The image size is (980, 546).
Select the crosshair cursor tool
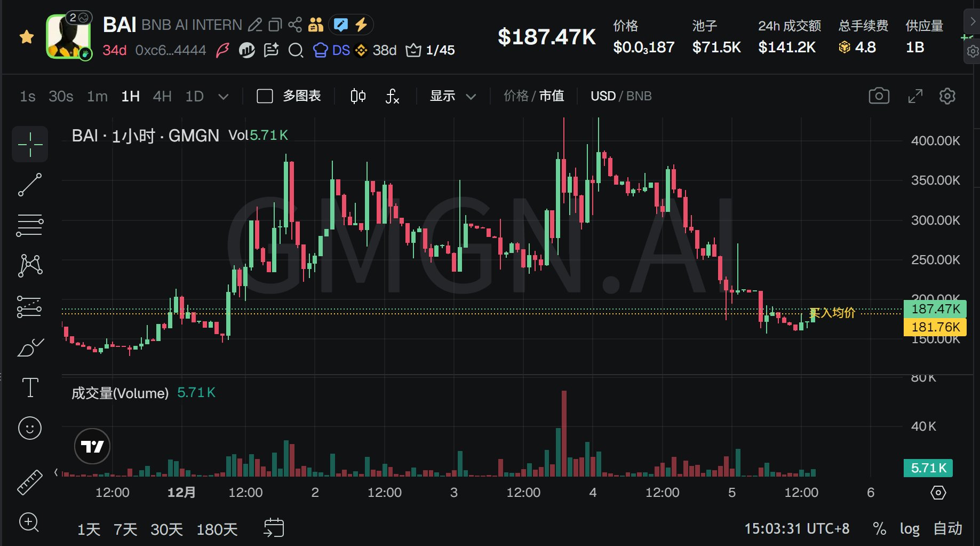30,144
